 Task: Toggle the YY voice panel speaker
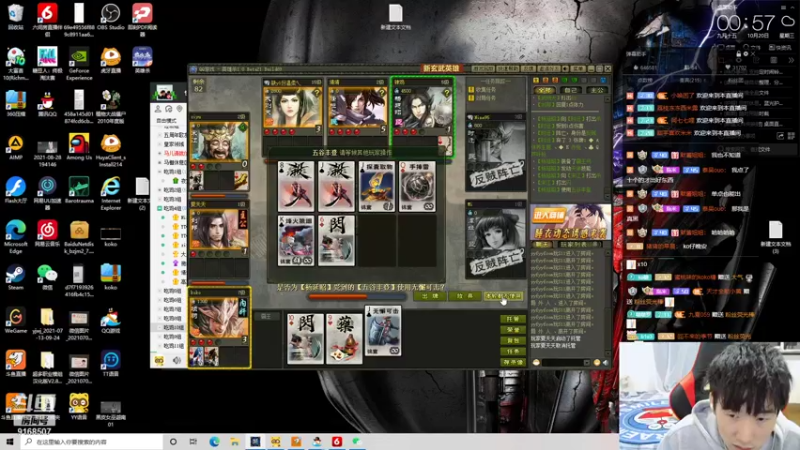coord(177,360)
